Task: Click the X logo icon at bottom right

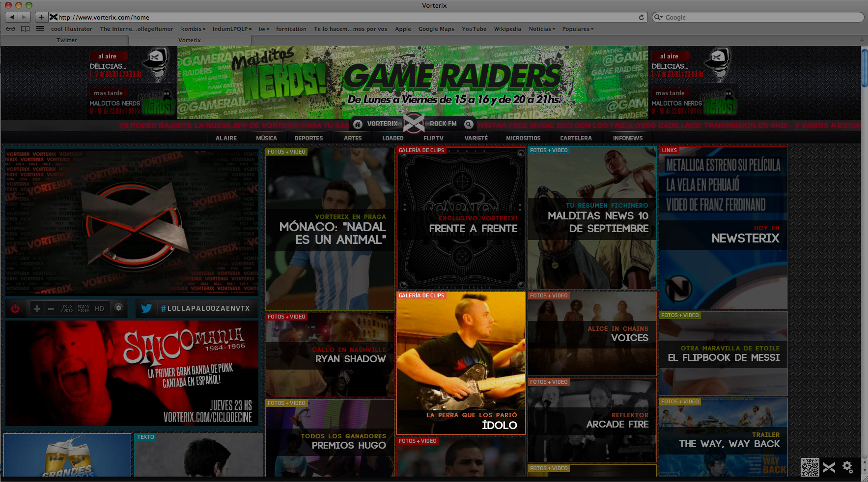Action: click(829, 468)
